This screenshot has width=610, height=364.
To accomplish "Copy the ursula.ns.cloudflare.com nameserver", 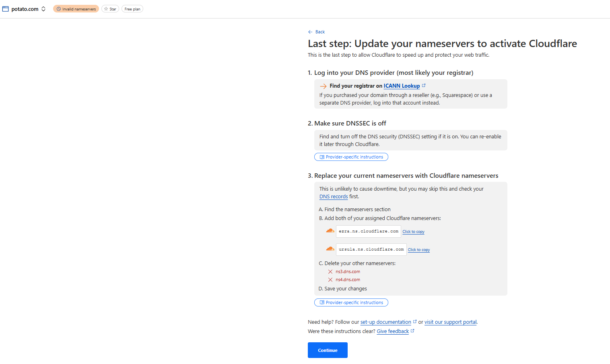I will click(x=419, y=250).
